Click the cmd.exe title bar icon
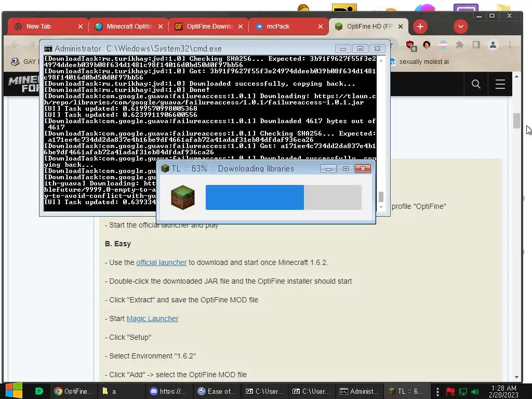This screenshot has height=399, width=532. pos(48,49)
